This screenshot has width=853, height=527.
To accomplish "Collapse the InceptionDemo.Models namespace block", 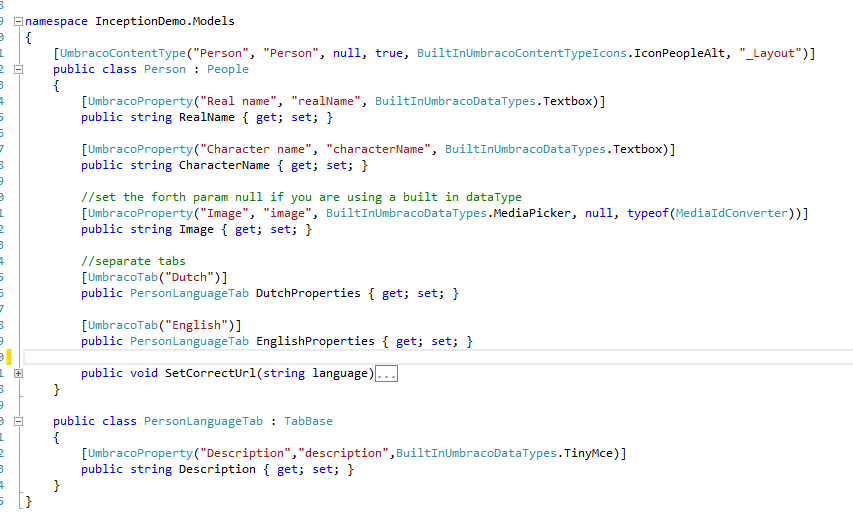I will tap(18, 22).
